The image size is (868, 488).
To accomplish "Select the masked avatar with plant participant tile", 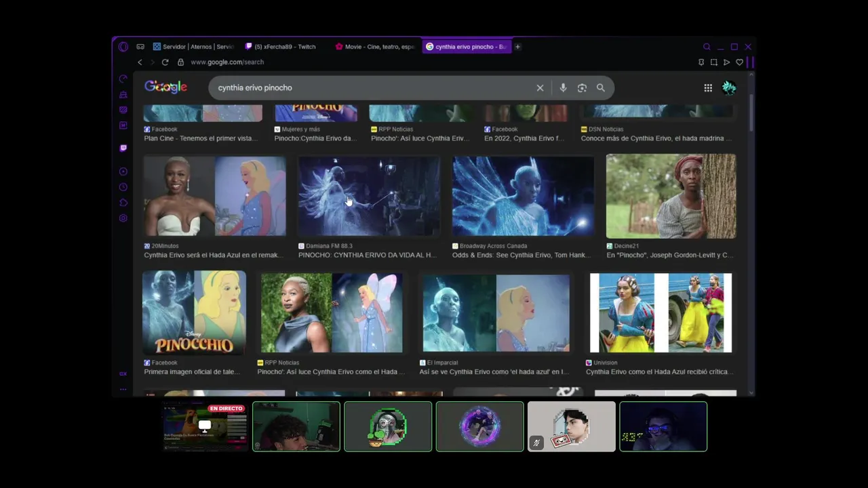I will tap(388, 426).
